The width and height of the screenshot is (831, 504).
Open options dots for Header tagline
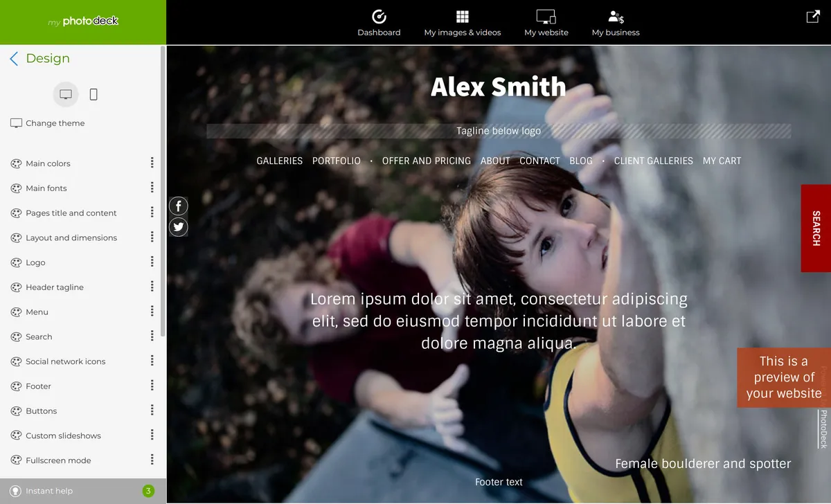(x=152, y=287)
